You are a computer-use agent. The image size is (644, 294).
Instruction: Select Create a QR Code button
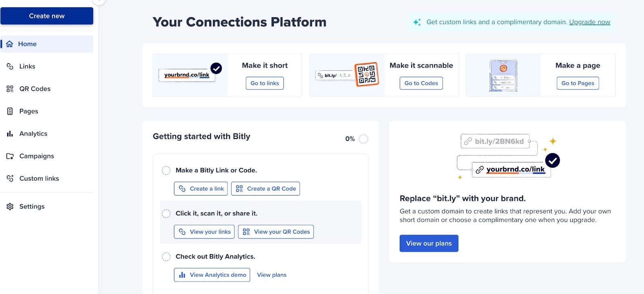point(266,189)
